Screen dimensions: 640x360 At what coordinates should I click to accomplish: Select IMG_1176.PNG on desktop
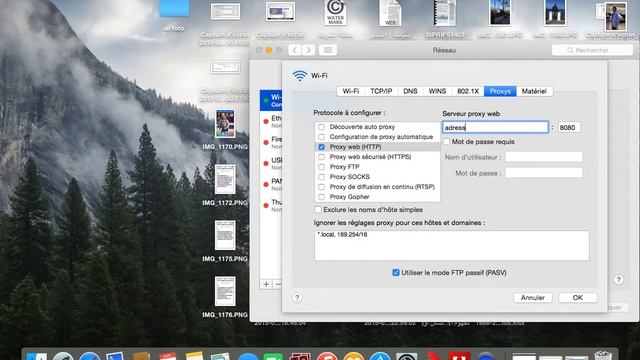point(225,291)
